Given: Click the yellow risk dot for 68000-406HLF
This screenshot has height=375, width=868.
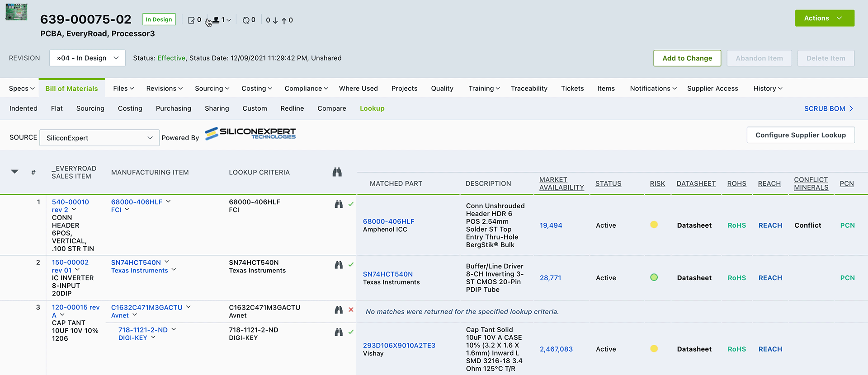Looking at the screenshot, I should (x=654, y=225).
